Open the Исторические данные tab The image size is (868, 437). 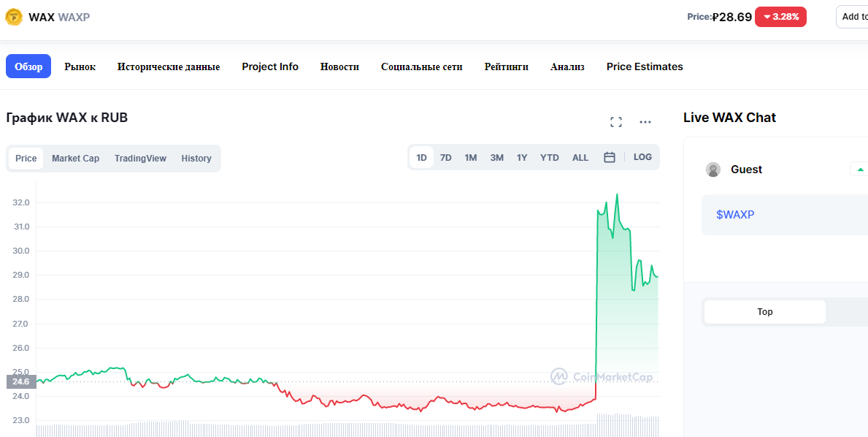[169, 66]
